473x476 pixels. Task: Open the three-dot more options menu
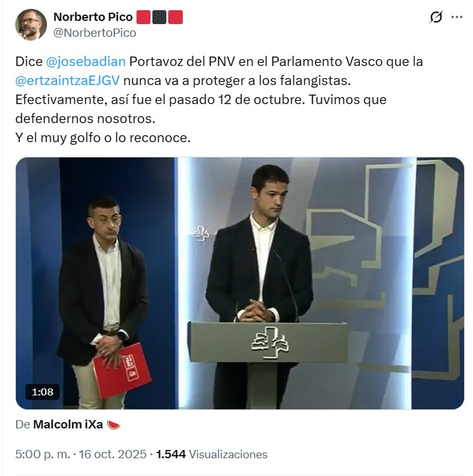tap(457, 17)
